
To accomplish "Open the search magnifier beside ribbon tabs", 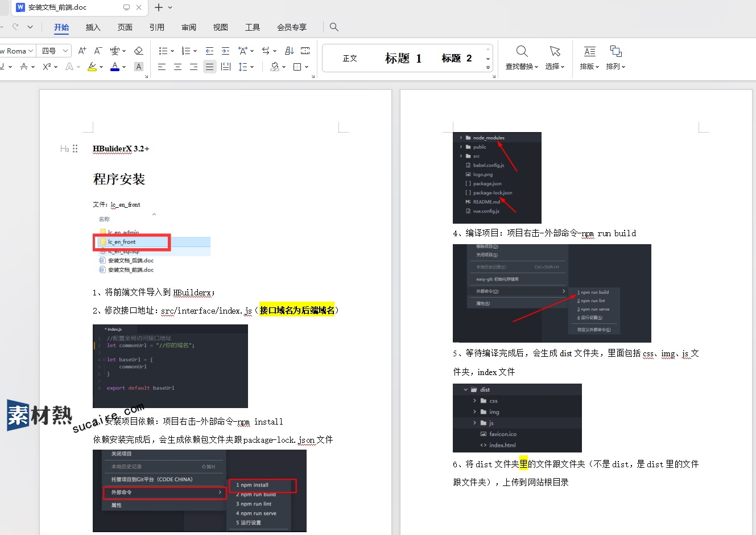I will [334, 27].
